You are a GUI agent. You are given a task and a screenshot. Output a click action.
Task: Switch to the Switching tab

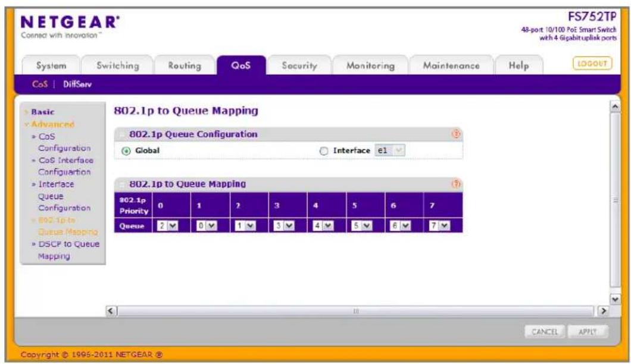117,65
